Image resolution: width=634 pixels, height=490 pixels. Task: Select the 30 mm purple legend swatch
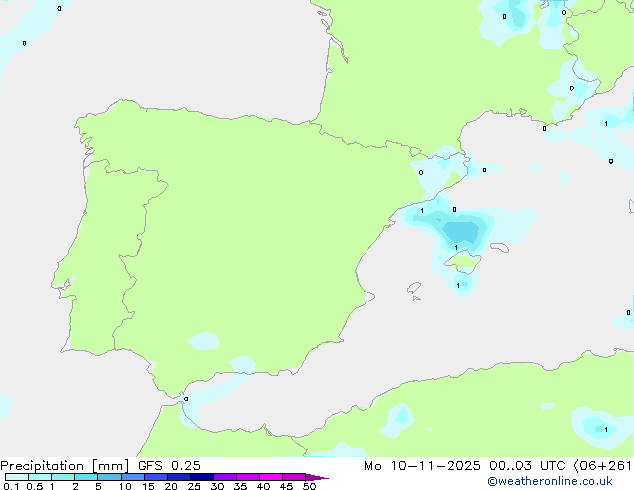(x=225, y=477)
